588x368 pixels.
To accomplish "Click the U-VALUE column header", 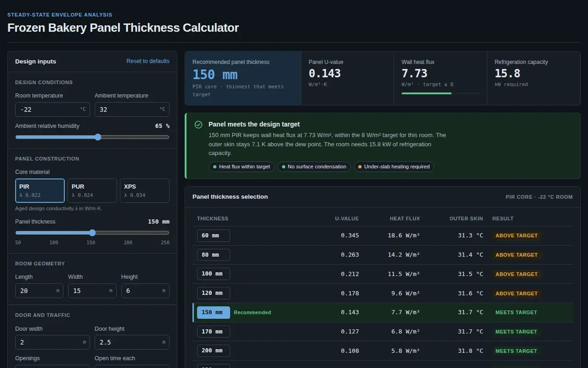I will point(347,218).
